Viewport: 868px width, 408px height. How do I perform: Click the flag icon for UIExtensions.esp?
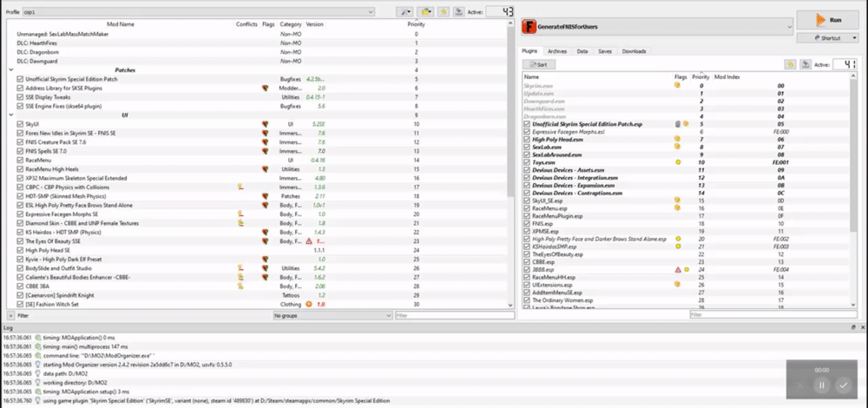coord(676,285)
